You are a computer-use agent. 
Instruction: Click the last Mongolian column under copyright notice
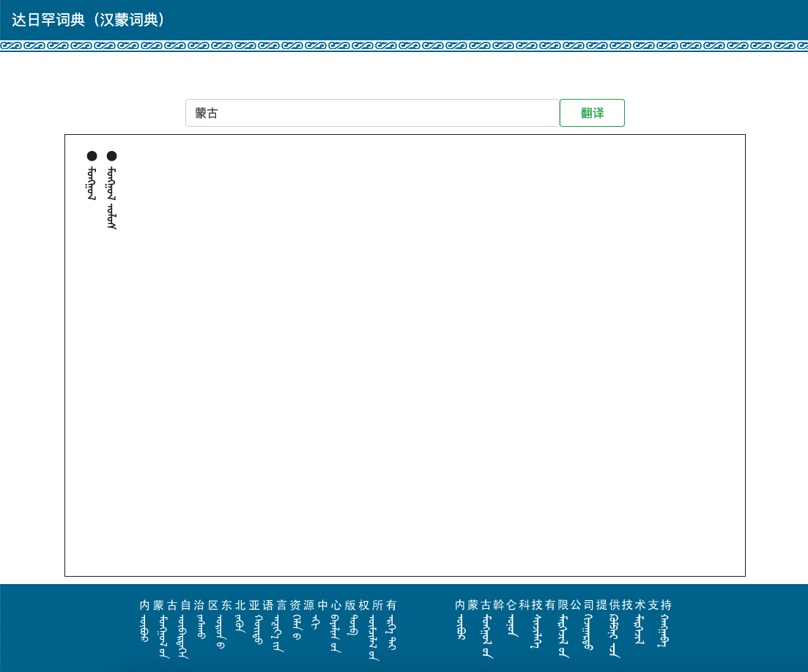pos(392,633)
